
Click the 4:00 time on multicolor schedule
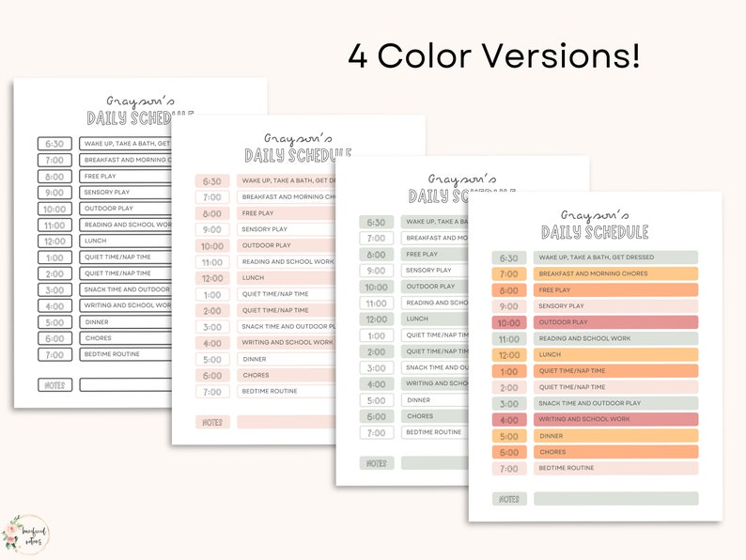tap(509, 420)
